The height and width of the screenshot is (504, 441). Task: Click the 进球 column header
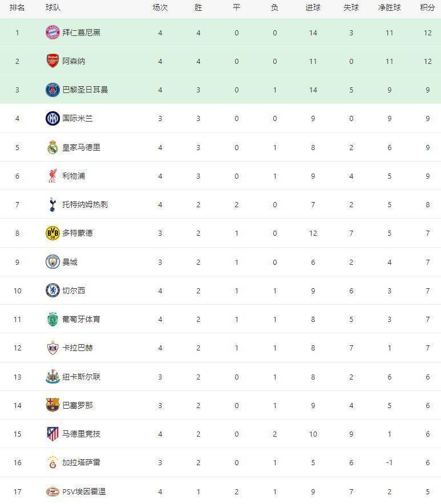(x=313, y=8)
